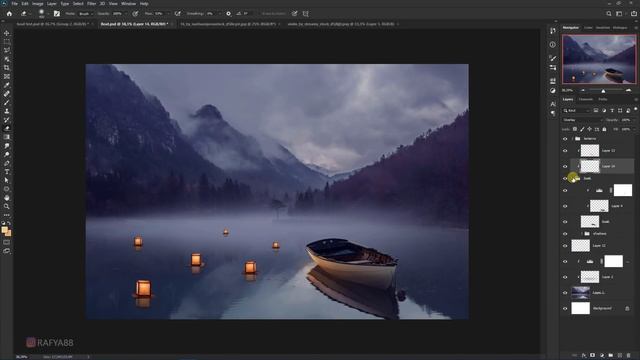The image size is (640, 360).
Task: Click the foreground color swatch
Action: pyautogui.click(x=4, y=230)
